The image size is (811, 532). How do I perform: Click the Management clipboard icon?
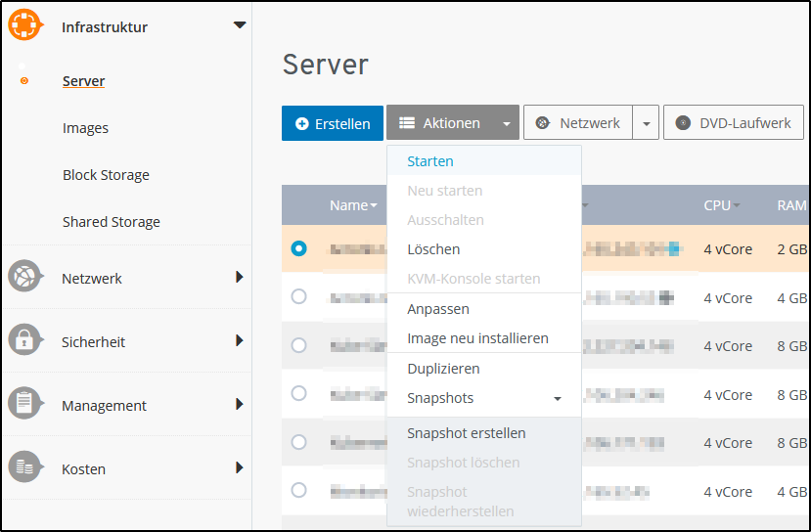coord(24,403)
